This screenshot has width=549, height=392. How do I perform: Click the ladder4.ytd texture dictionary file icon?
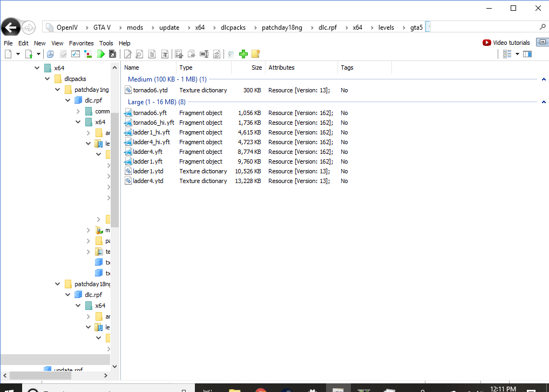pos(128,181)
